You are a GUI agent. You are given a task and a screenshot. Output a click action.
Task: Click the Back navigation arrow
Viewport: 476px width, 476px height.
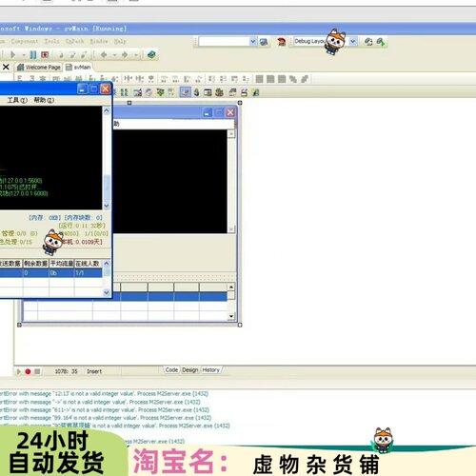[104, 55]
